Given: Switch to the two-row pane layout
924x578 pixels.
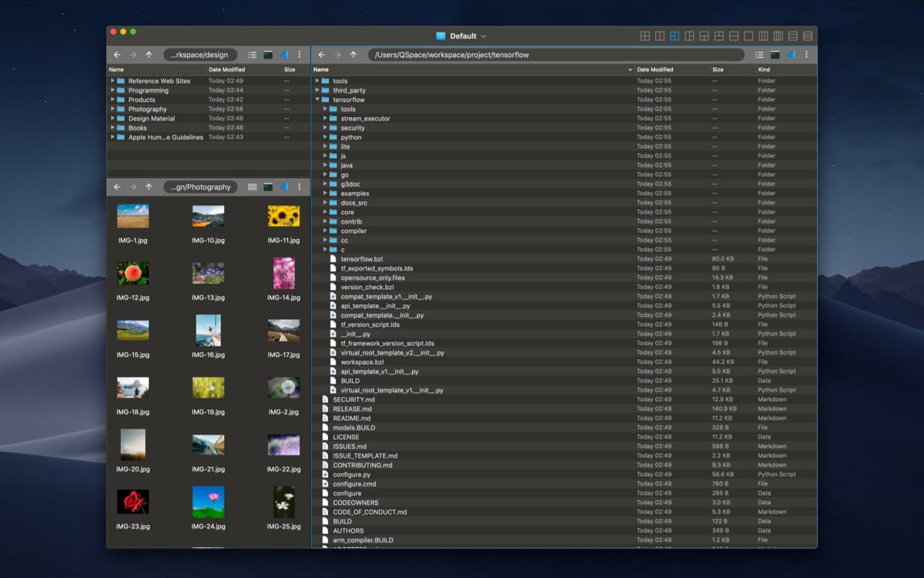Looking at the screenshot, I should pos(734,36).
